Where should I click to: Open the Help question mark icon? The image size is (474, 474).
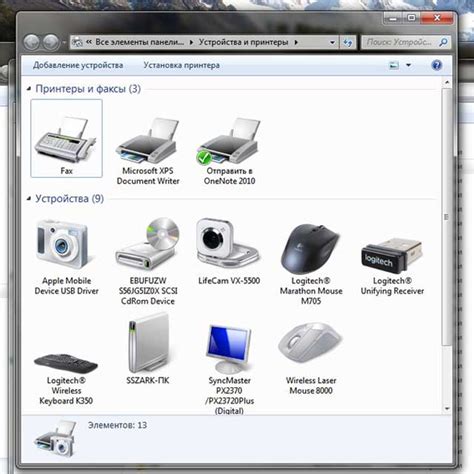tap(437, 65)
